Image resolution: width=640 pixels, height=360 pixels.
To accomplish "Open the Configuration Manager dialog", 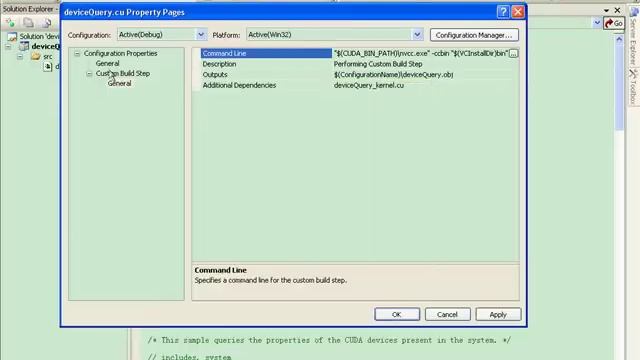I will (x=474, y=35).
